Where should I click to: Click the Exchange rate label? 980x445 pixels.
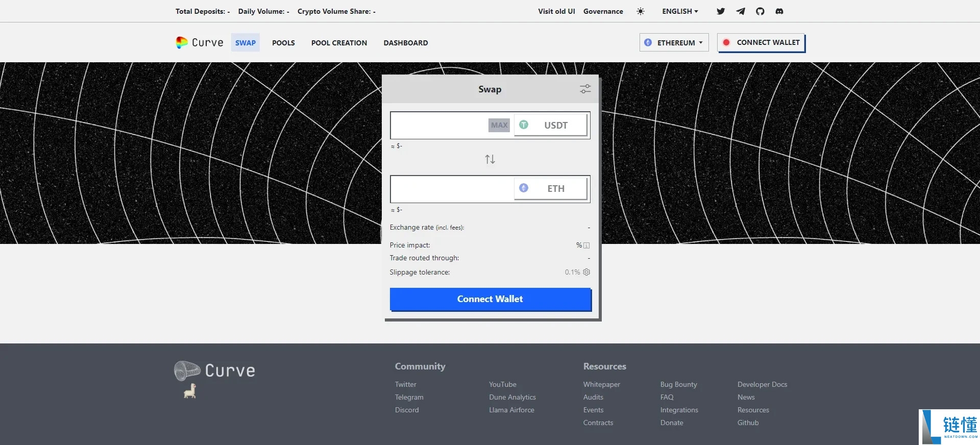coord(427,228)
